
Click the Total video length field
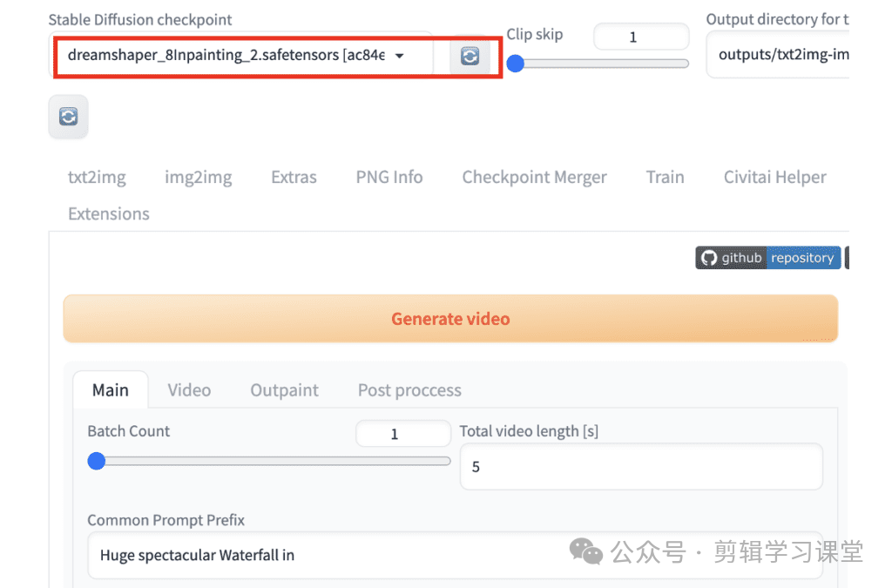pos(641,466)
